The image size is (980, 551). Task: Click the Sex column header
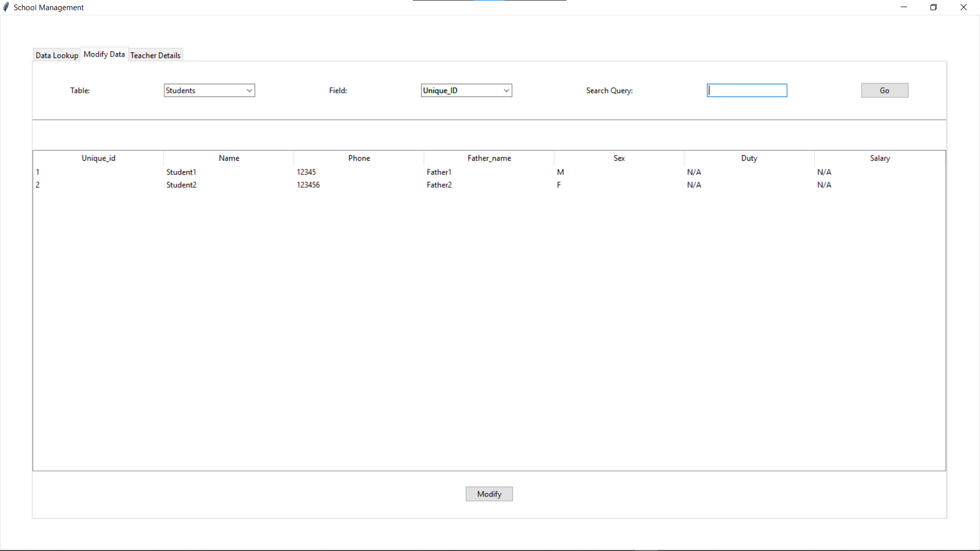pyautogui.click(x=619, y=158)
